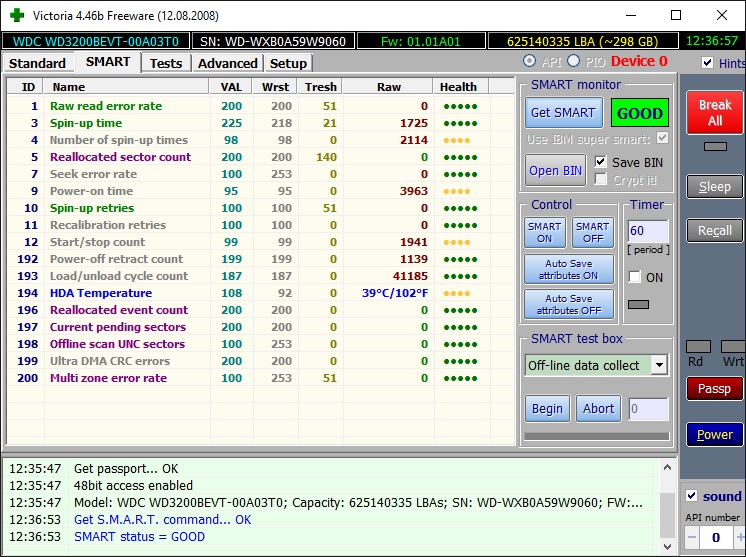The image size is (746, 557).
Task: Select the HDA Temperature attribute
Action: pyautogui.click(x=261, y=293)
